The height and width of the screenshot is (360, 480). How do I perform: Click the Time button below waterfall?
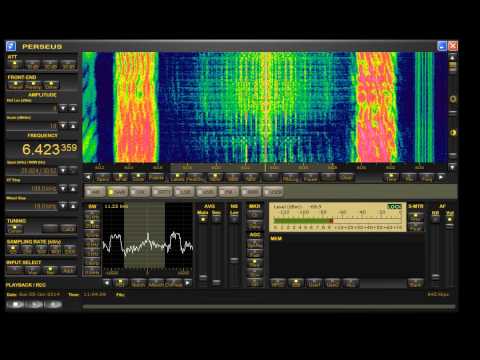click(x=391, y=177)
